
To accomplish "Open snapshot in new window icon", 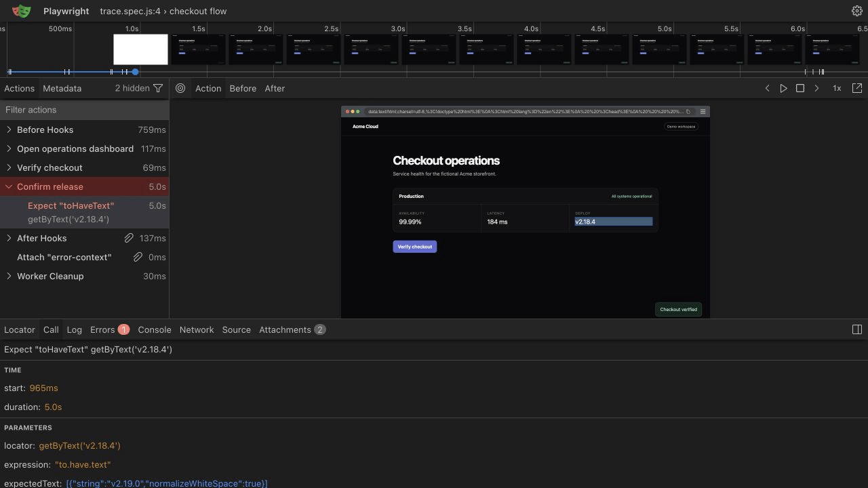I will tap(857, 88).
